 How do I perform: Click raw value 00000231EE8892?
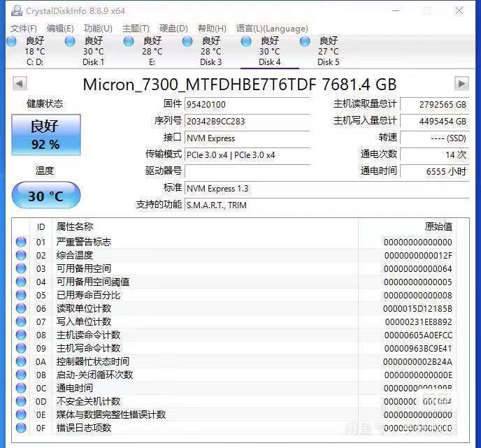[x=418, y=322]
